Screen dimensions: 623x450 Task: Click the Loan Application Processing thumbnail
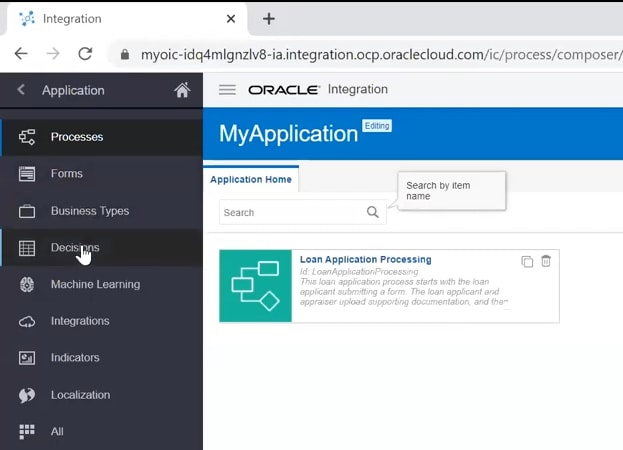pos(255,286)
